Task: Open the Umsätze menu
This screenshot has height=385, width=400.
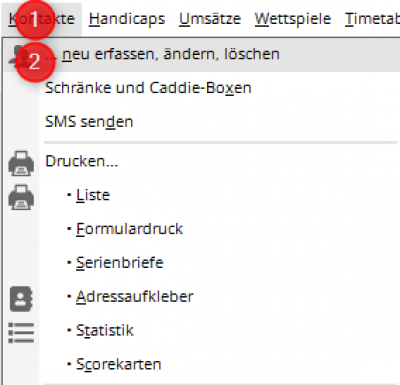Action: tap(210, 19)
